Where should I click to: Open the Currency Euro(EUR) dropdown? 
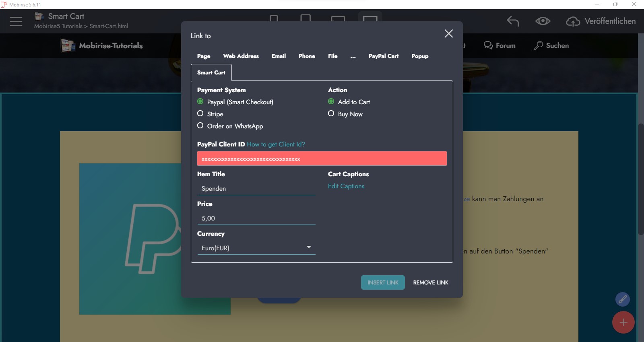pos(256,248)
